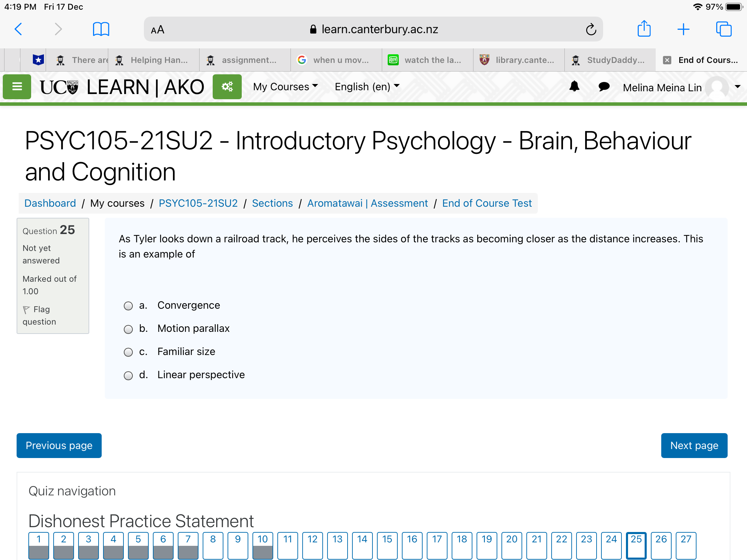Expand the My Courses dropdown

tap(285, 86)
